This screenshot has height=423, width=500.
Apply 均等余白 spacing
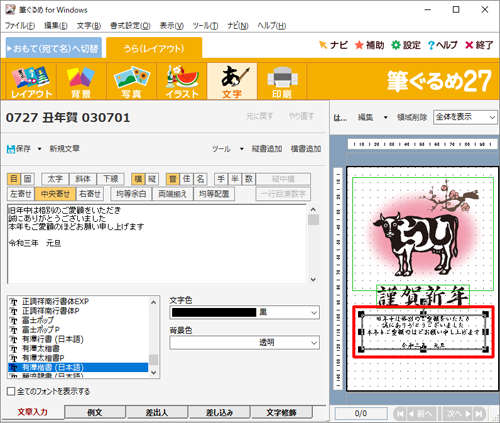(x=131, y=194)
